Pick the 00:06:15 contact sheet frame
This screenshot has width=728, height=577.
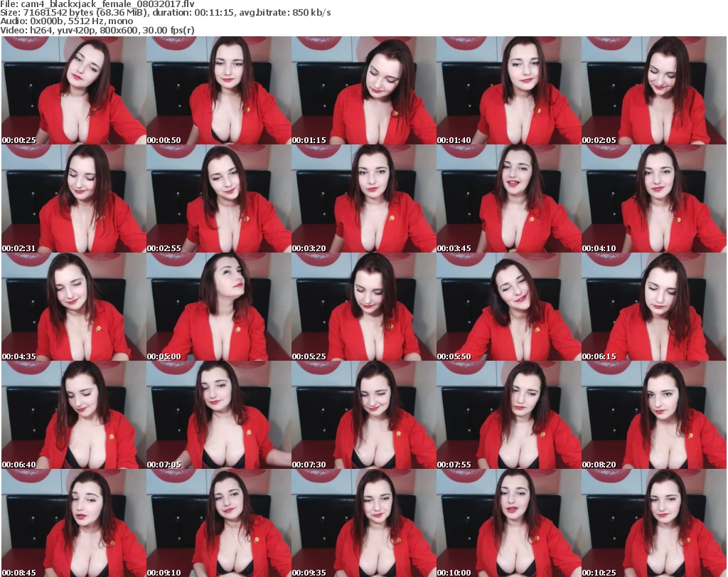(654, 307)
